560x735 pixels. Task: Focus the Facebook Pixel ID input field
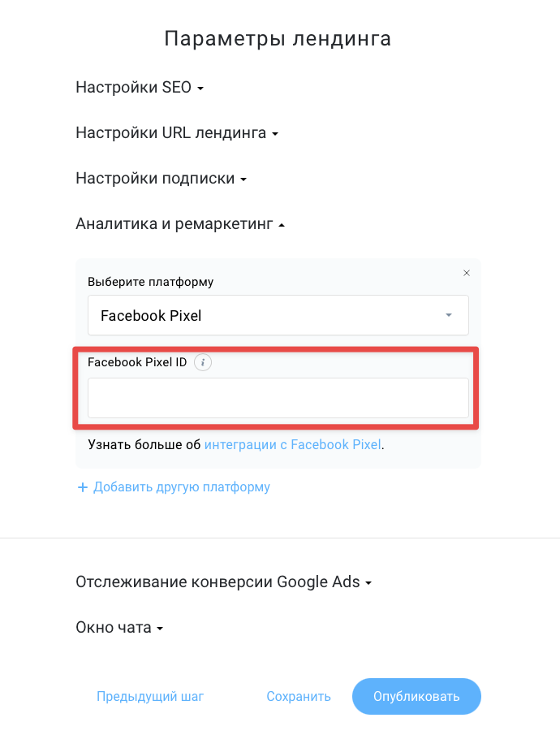pos(278,397)
